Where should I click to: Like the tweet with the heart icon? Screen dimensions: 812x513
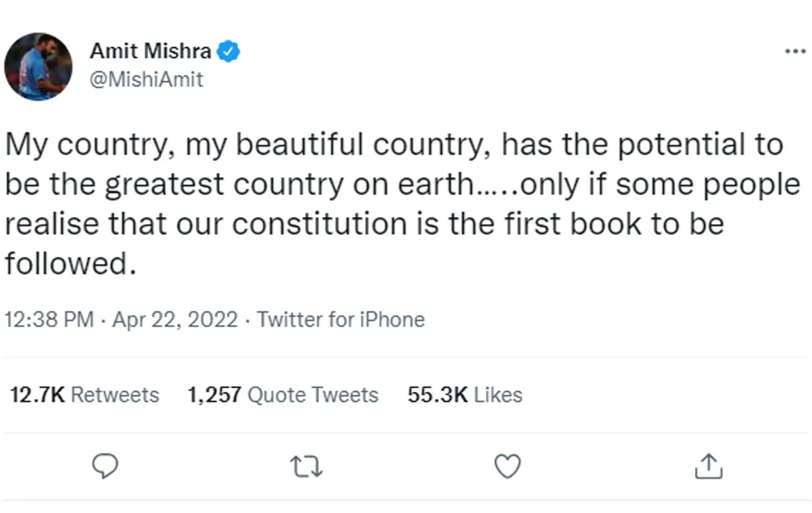click(x=507, y=466)
